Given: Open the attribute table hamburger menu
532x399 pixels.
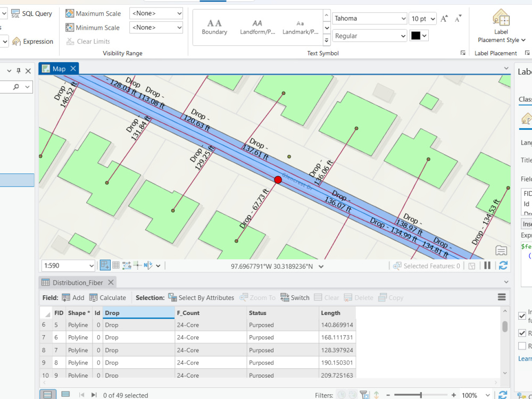Looking at the screenshot, I should pos(502,297).
